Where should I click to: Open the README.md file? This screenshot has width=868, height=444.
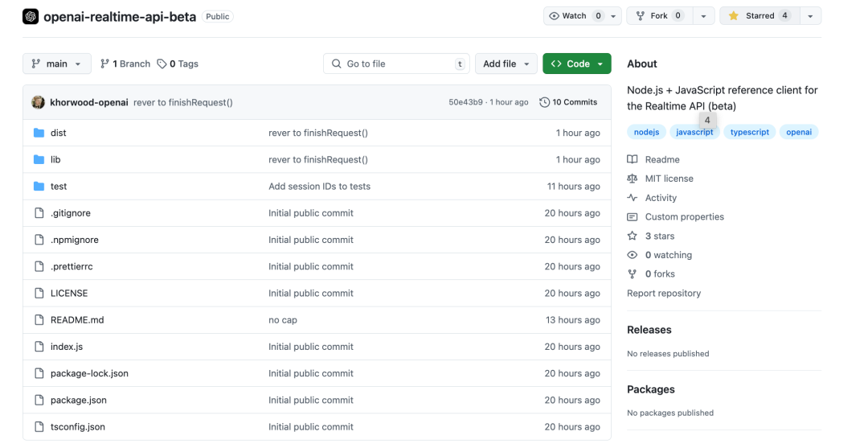point(77,320)
